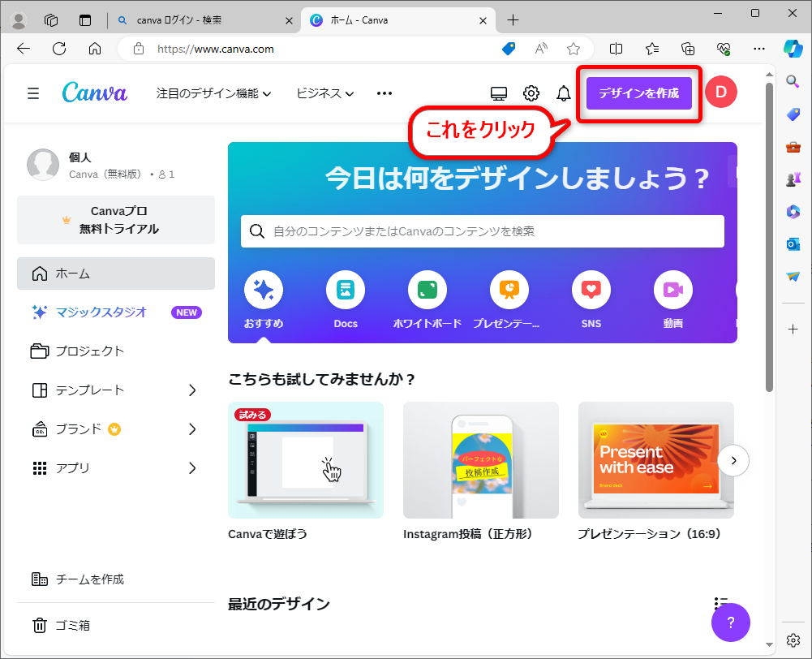The height and width of the screenshot is (659, 812).
Task: Add page to favorites star icon
Action: coord(574,49)
